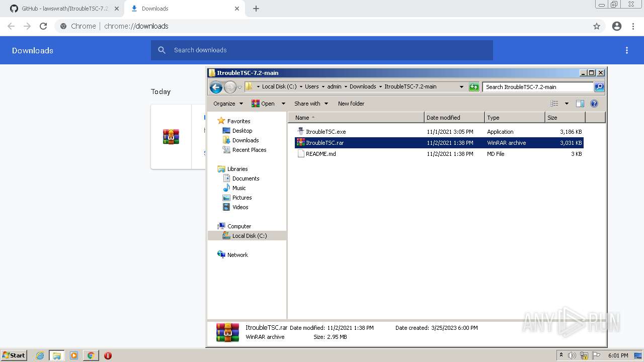Open a new Chrome tab
The height and width of the screenshot is (362, 644).
256,9
